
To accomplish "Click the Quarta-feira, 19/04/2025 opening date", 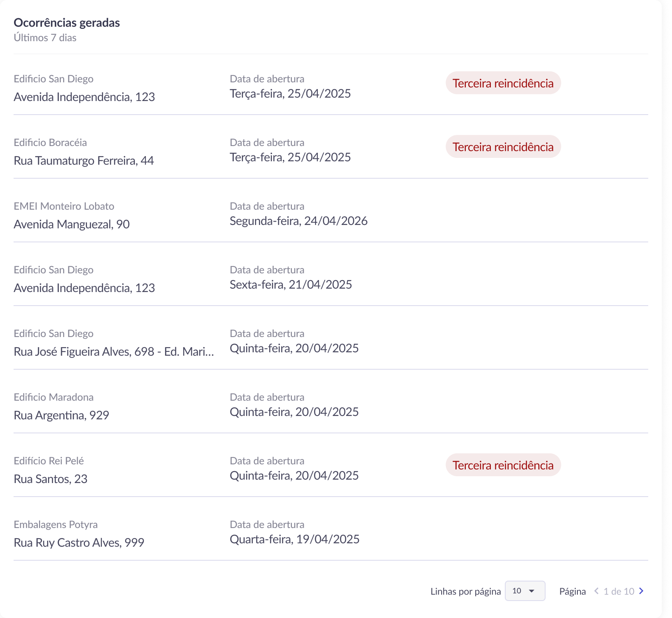I will pyautogui.click(x=294, y=539).
